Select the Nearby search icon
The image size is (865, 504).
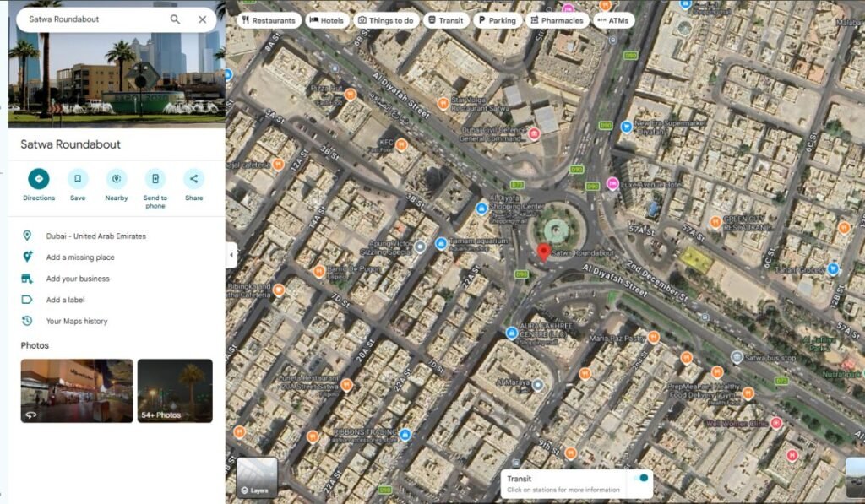coord(116,178)
